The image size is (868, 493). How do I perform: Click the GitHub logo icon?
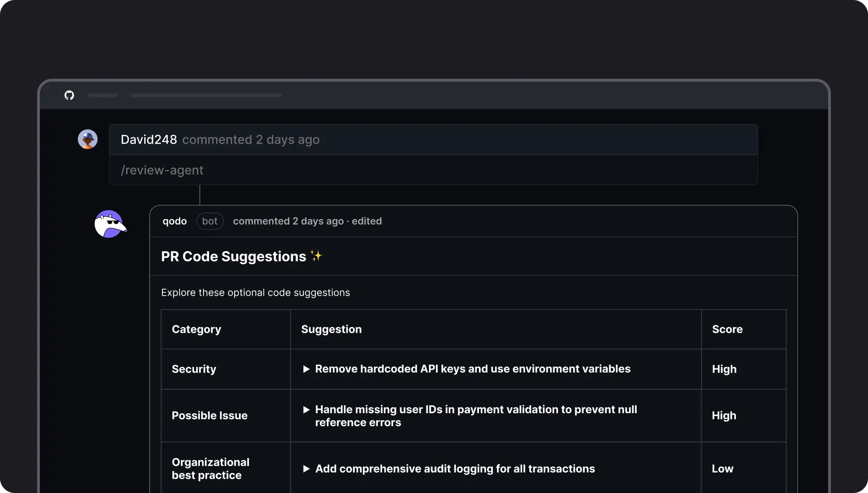(69, 95)
